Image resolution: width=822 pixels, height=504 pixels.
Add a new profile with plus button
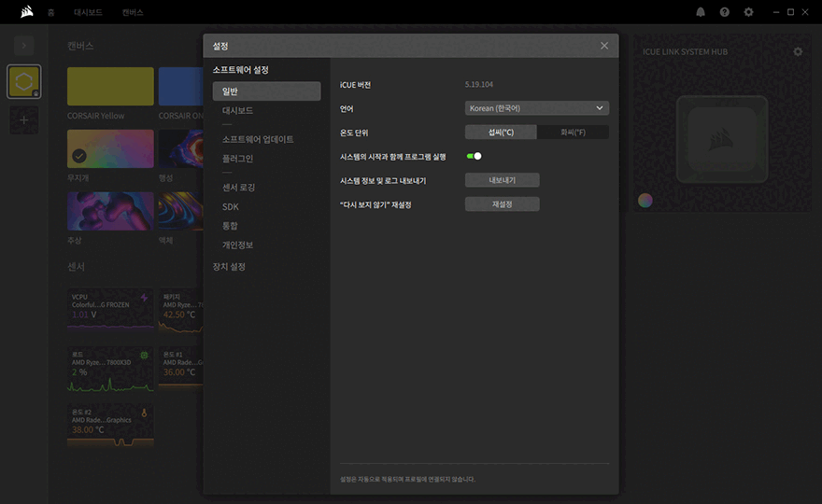tap(23, 120)
